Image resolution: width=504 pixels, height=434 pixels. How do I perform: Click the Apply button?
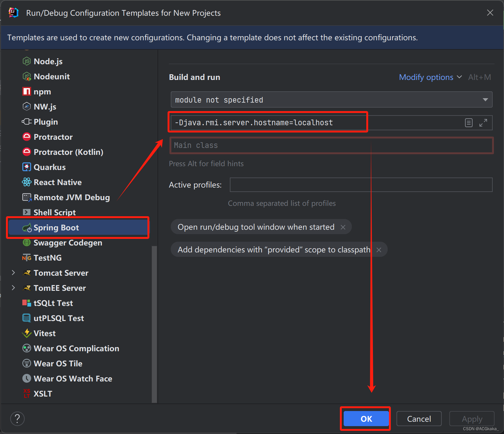coord(472,419)
